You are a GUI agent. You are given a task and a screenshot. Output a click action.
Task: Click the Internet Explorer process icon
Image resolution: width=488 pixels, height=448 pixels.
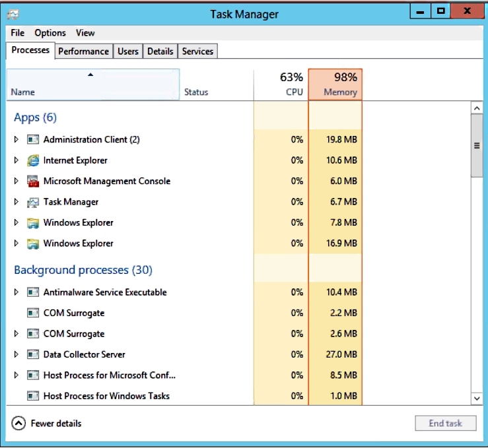pyautogui.click(x=33, y=160)
